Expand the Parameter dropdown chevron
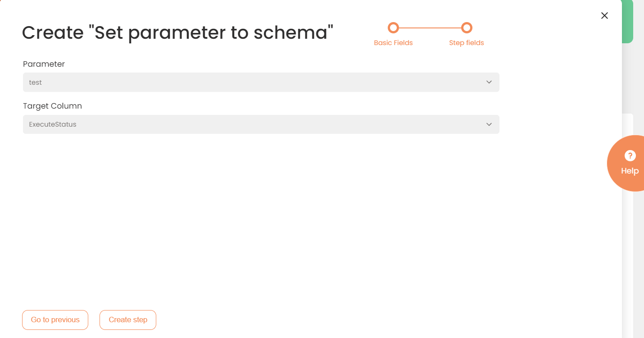 point(489,82)
